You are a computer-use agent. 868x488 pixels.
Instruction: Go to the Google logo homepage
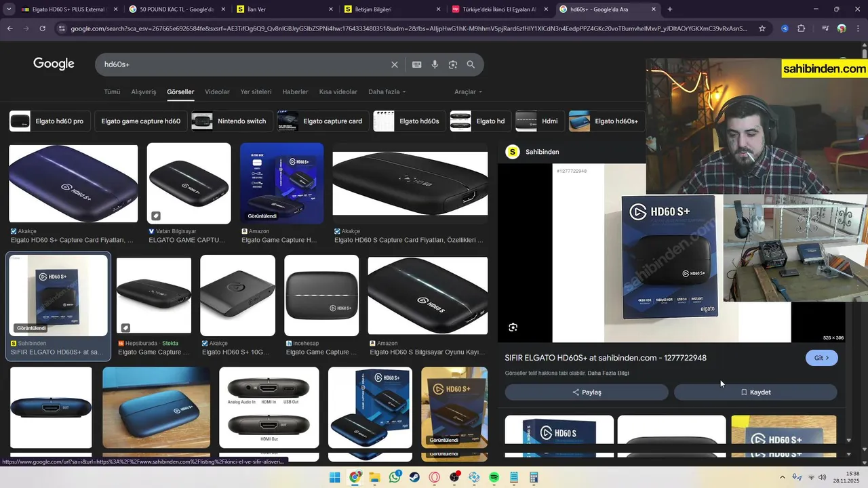54,64
